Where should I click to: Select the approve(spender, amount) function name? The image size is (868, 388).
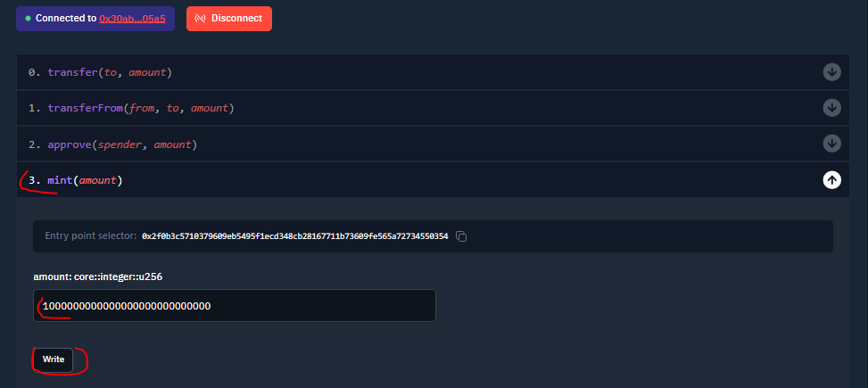point(122,145)
